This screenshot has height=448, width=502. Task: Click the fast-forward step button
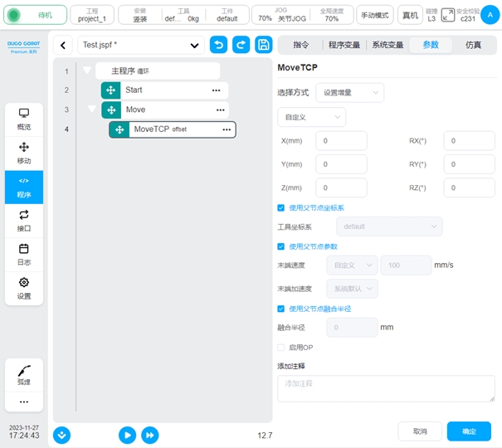pos(150,435)
